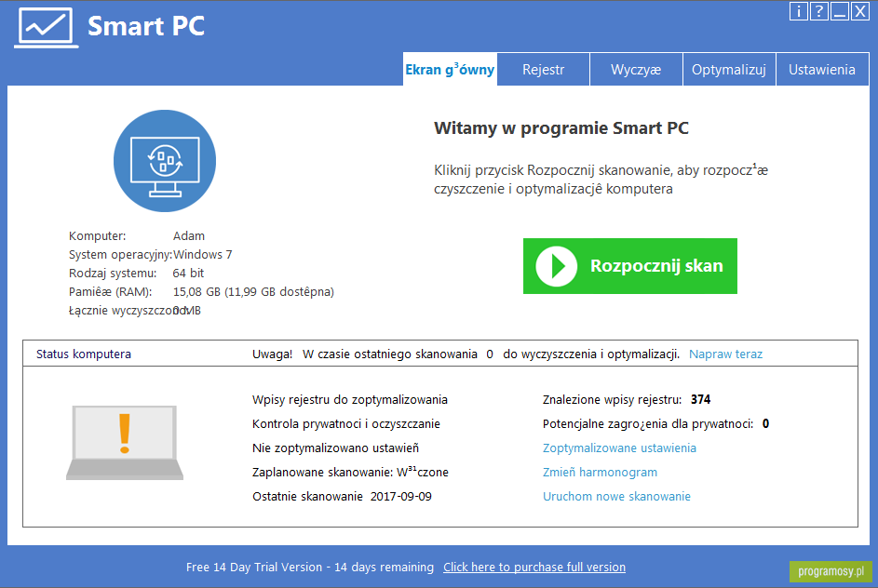Minimize the Smart PC window
The width and height of the screenshot is (878, 588).
click(x=840, y=11)
